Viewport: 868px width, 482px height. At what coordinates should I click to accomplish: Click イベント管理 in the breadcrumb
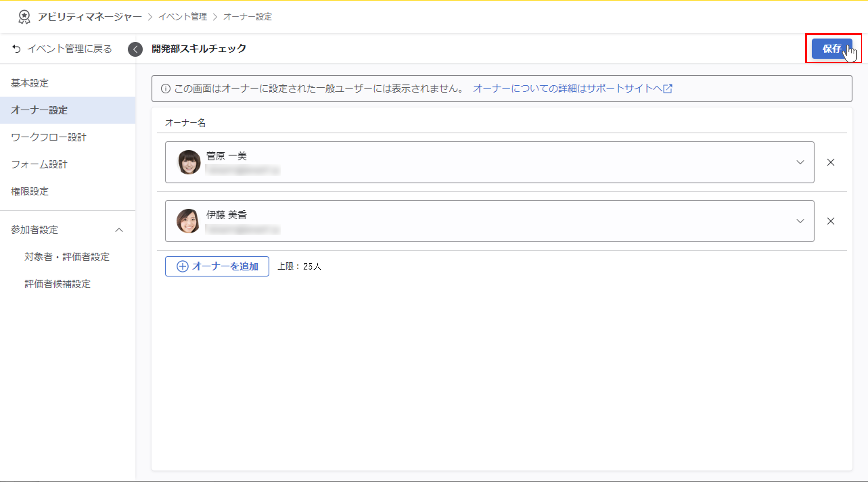183,17
